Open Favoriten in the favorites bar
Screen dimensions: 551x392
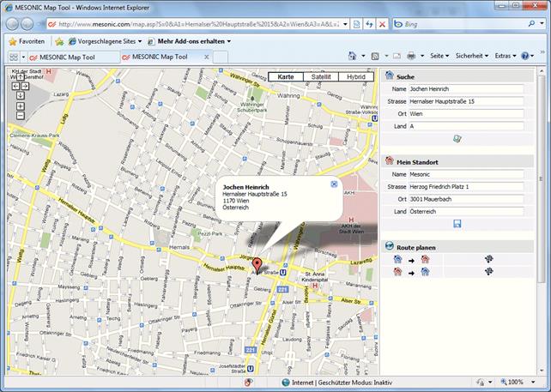tap(27, 40)
